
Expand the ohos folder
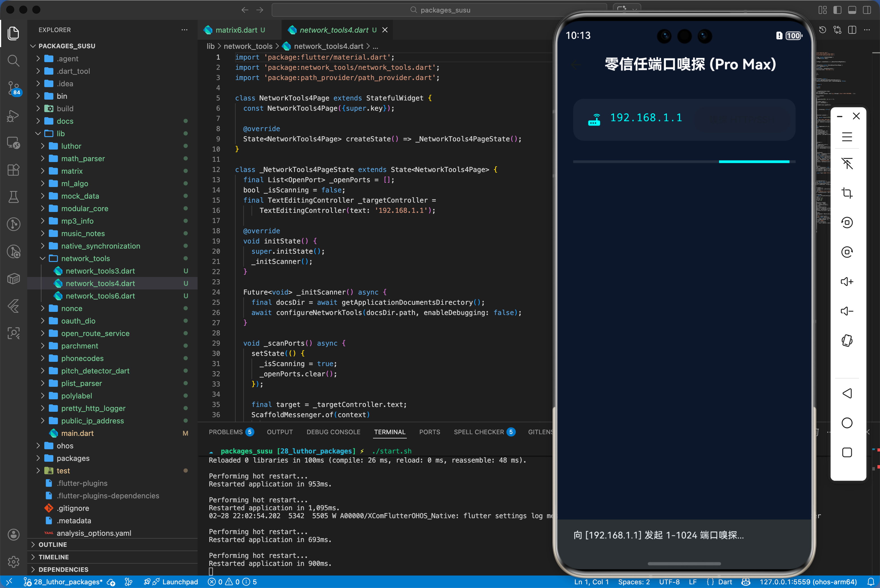(64, 446)
